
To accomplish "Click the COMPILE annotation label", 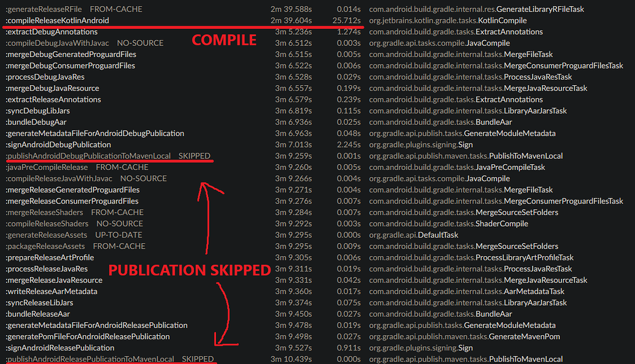I will click(x=224, y=40).
